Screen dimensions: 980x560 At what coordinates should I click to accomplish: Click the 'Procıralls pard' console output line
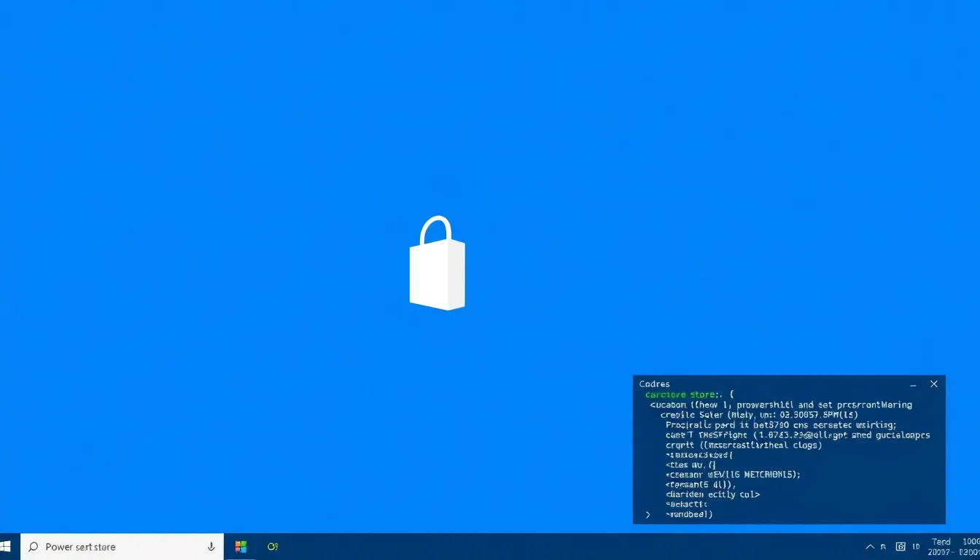click(x=780, y=424)
